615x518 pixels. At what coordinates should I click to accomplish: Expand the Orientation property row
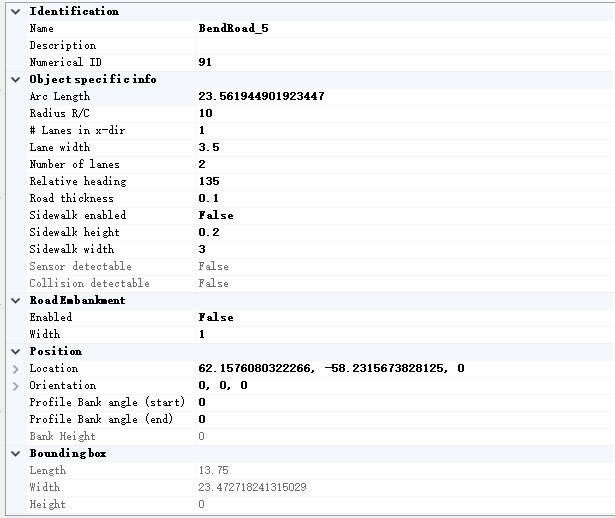point(15,386)
